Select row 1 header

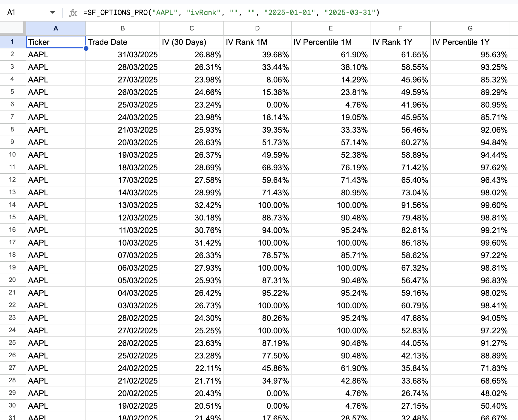pos(12,42)
